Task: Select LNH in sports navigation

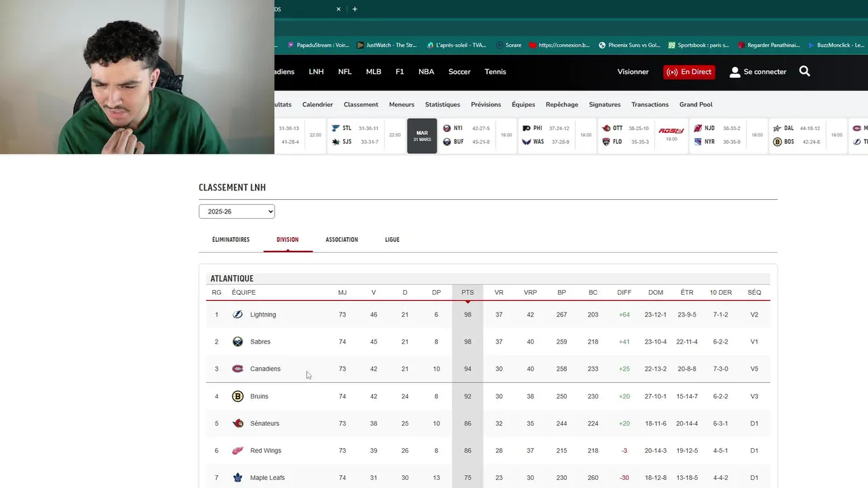Action: 316,72
